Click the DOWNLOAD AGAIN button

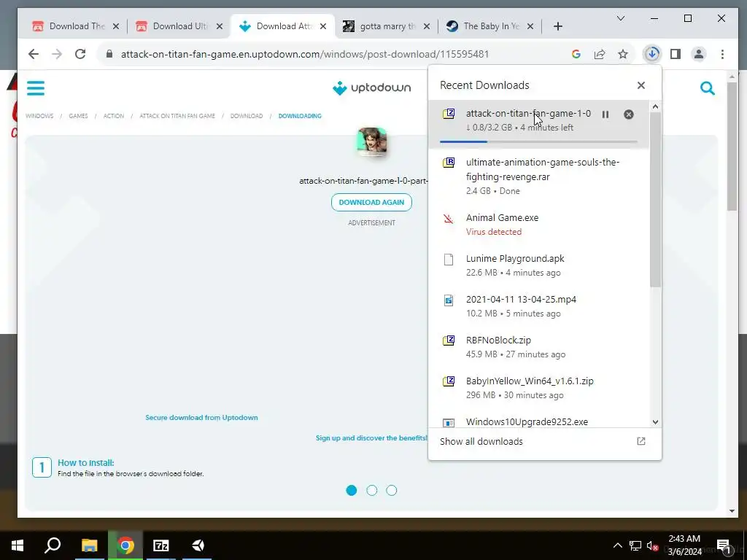coord(371,203)
